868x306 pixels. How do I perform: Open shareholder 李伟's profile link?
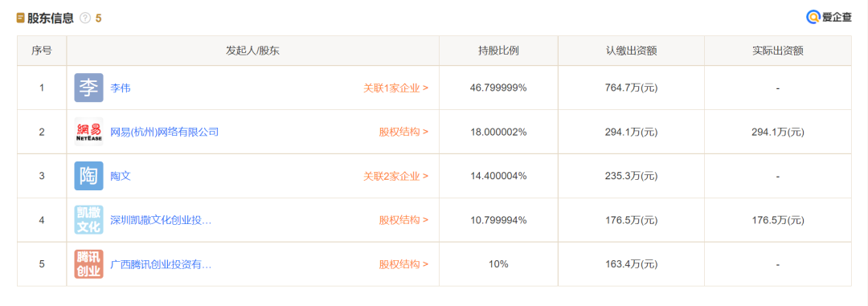(x=120, y=88)
